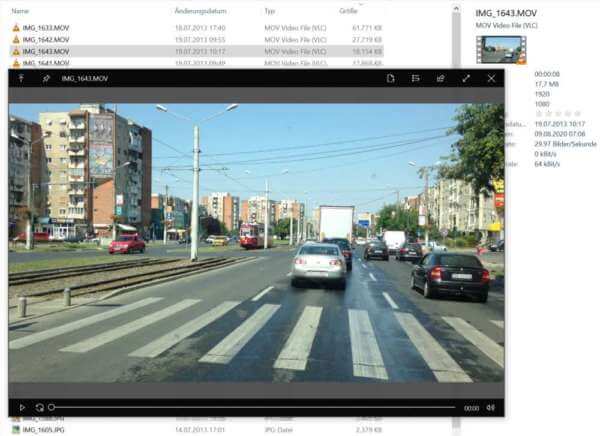Click the video seek bar track
This screenshot has width=600, height=436.
[250, 408]
